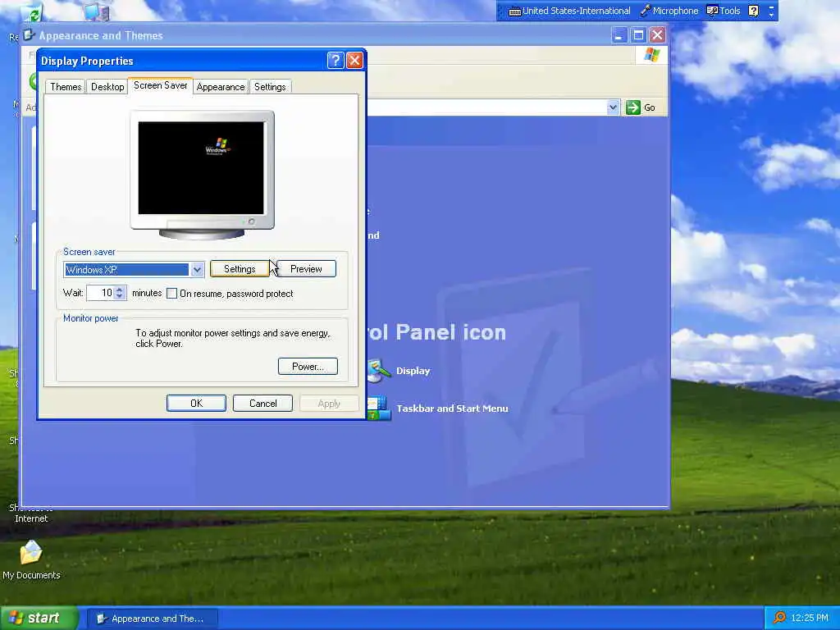Confirm with the OK button

click(x=196, y=404)
